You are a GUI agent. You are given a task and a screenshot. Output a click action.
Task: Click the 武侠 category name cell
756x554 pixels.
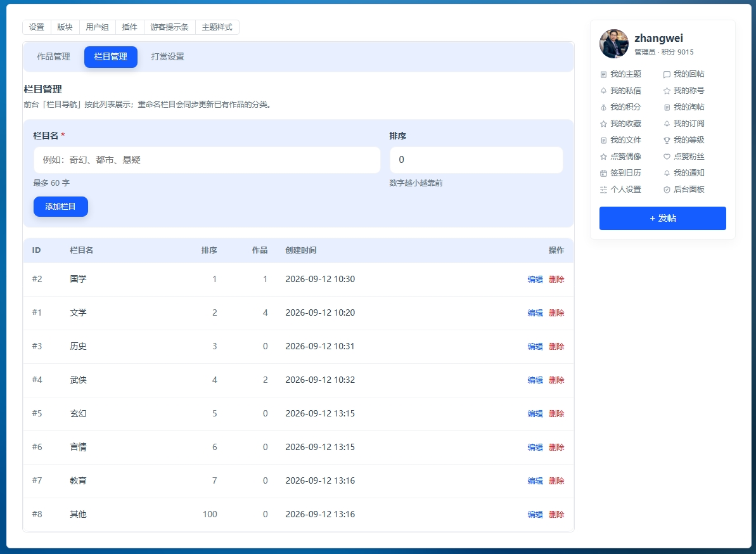(x=78, y=380)
